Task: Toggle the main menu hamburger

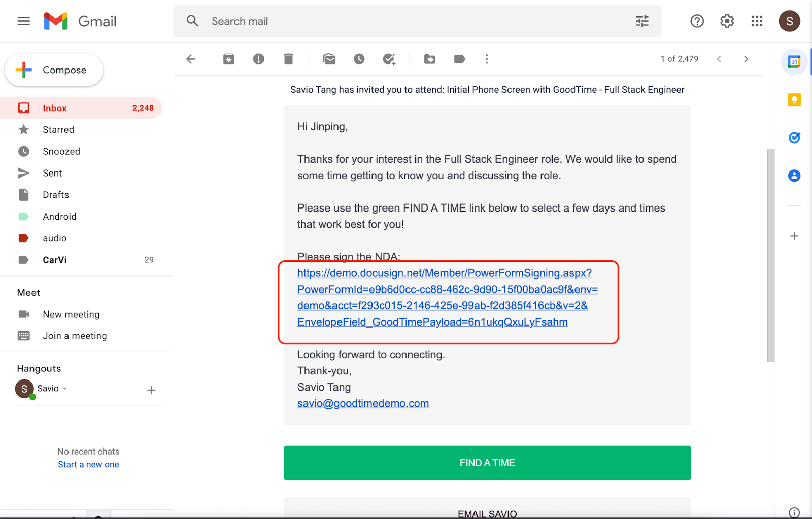Action: 24,21
